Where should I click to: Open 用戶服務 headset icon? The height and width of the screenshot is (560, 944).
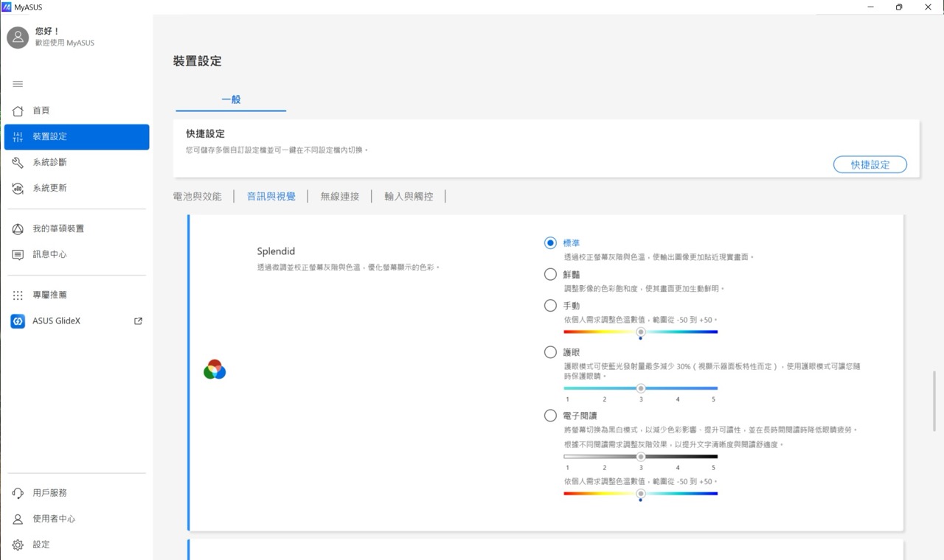pos(18,493)
